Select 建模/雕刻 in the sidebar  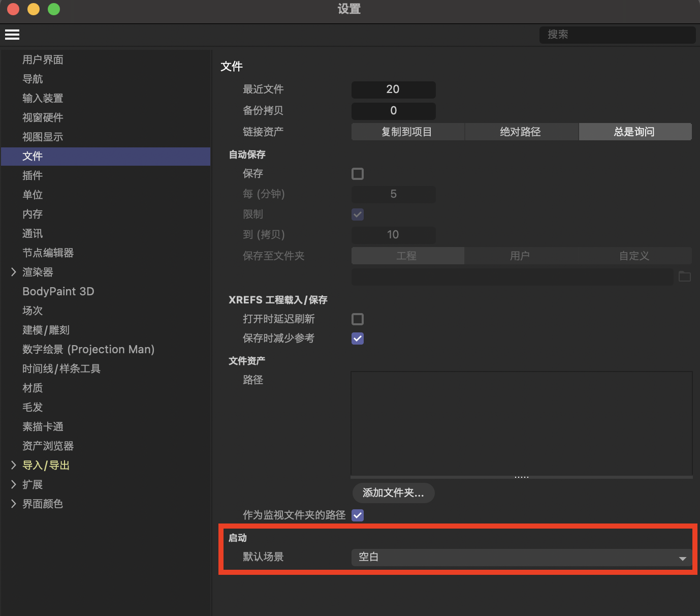click(x=46, y=330)
